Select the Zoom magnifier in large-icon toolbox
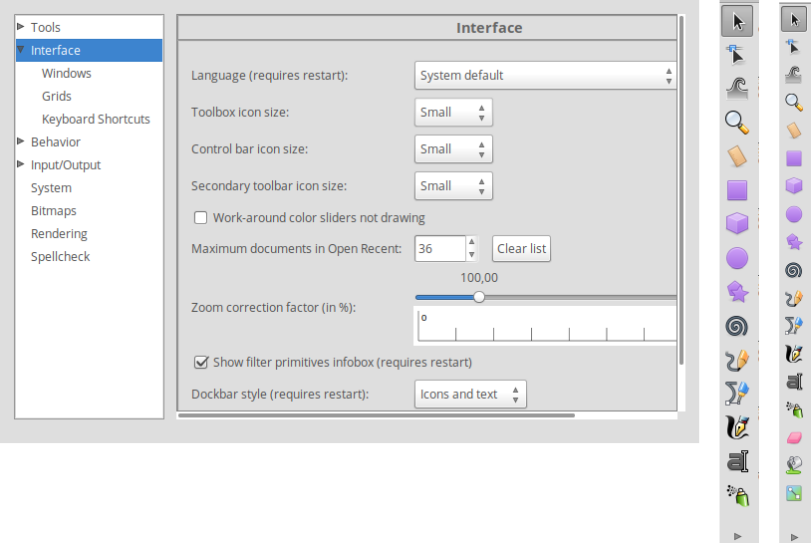This screenshot has width=811, height=543. tap(737, 123)
